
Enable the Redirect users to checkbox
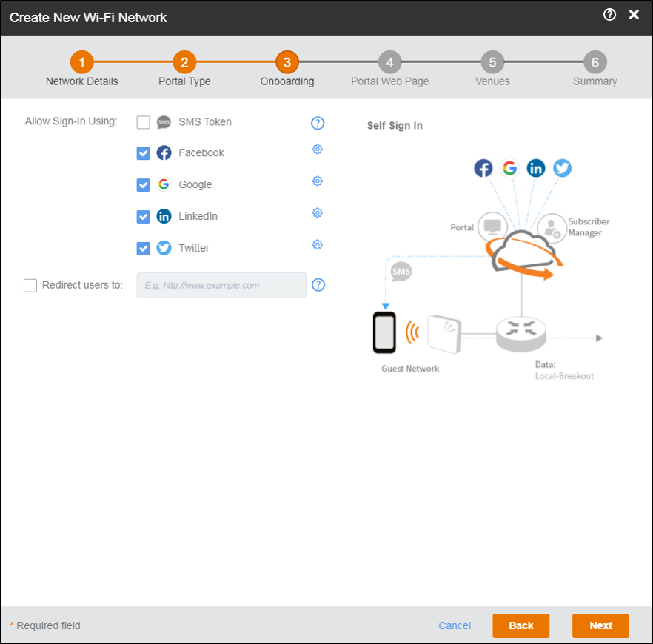[30, 286]
